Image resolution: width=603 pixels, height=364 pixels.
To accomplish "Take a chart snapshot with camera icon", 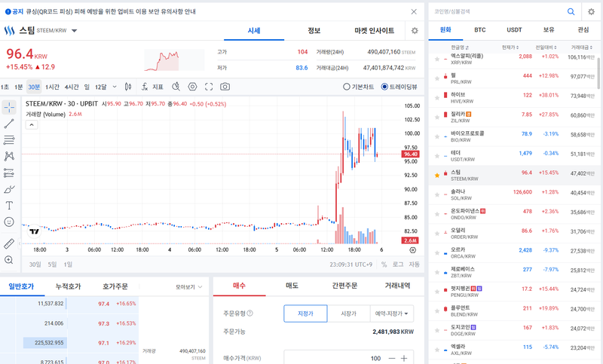I will 225,87.
